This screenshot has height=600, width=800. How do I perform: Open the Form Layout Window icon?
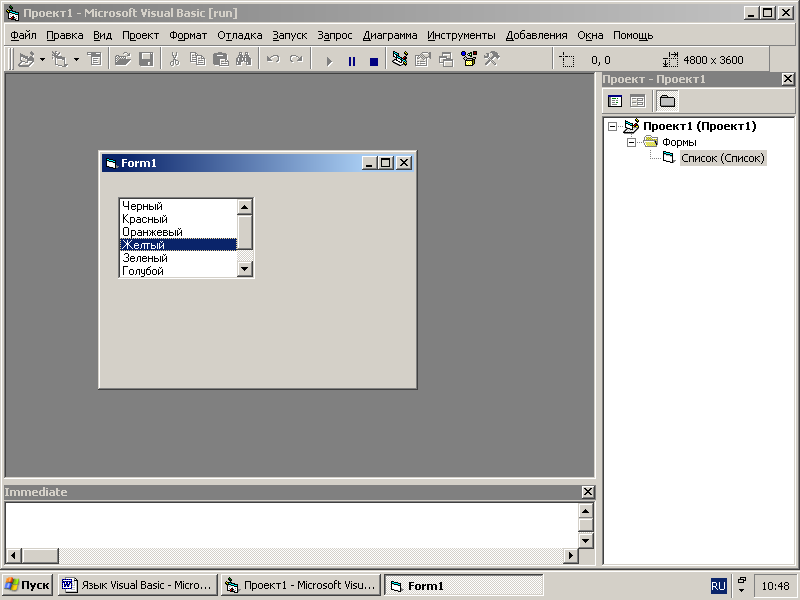point(445,60)
